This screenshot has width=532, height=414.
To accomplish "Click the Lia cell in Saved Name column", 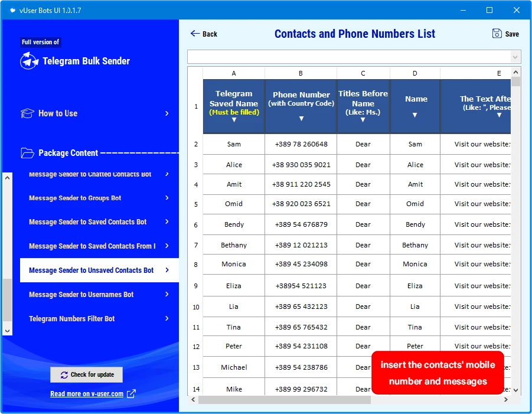I will coord(234,307).
